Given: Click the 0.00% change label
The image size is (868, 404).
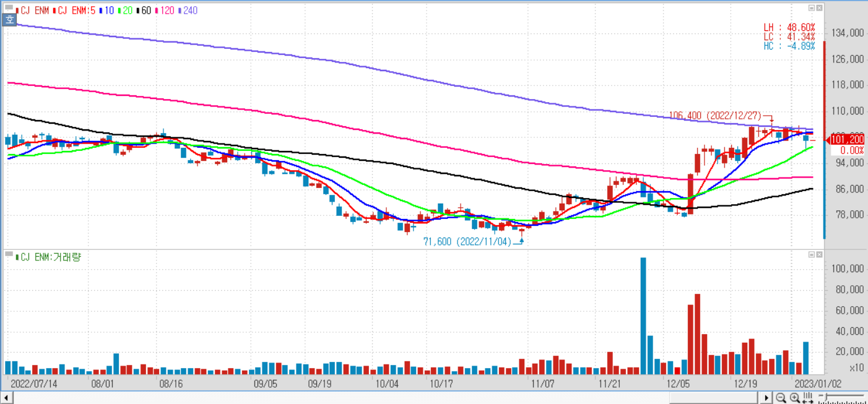Looking at the screenshot, I should coord(851,150).
